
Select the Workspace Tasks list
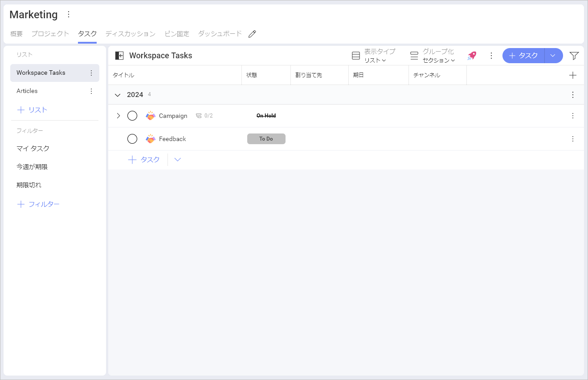pos(55,73)
